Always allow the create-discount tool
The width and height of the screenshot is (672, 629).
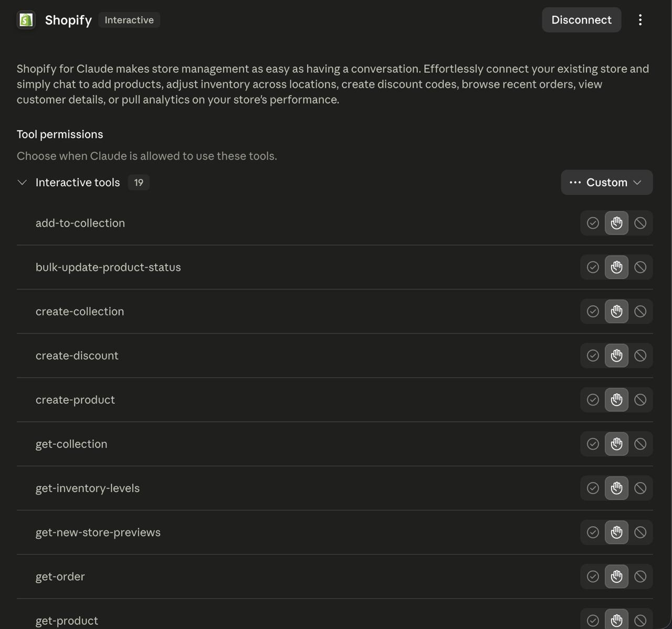[593, 355]
